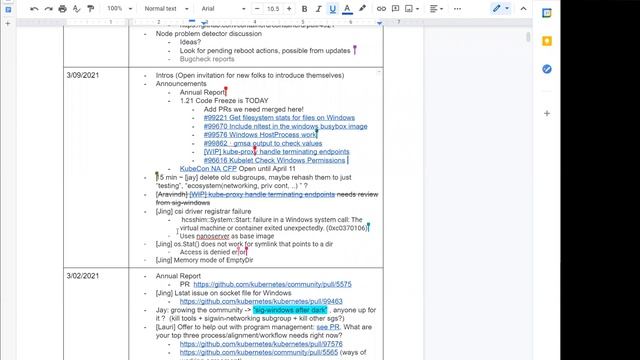Image resolution: width=640 pixels, height=360 pixels.
Task: Open link #99576 Windows HostProcess work
Action: tap(260, 135)
